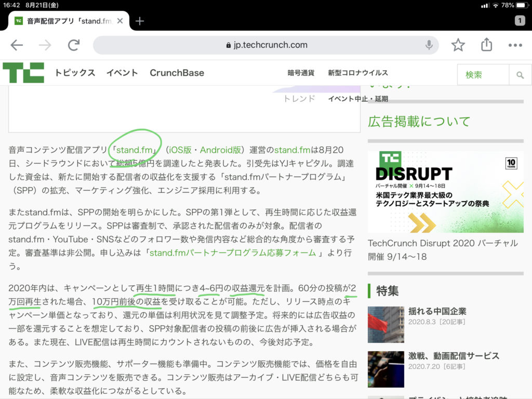Open the Android版 app link
Image resolution: width=532 pixels, height=399 pixels.
tap(220, 150)
